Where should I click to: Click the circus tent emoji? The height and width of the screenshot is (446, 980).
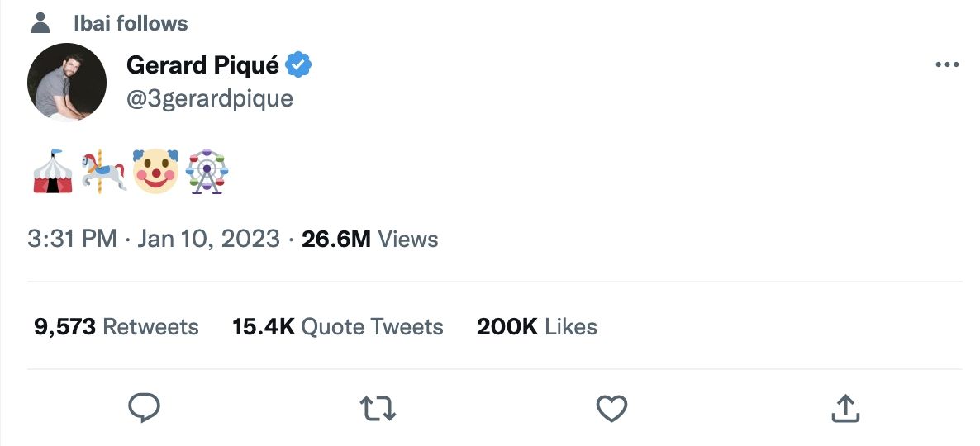point(52,171)
